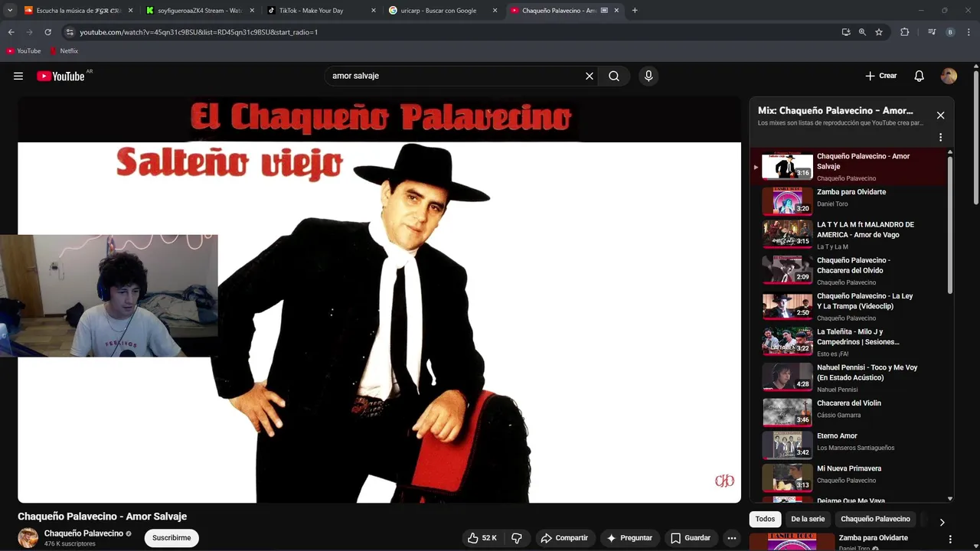The image size is (980, 551).
Task: Play Nahuel Pennisi Toco y Me Voy
Action: (x=850, y=377)
